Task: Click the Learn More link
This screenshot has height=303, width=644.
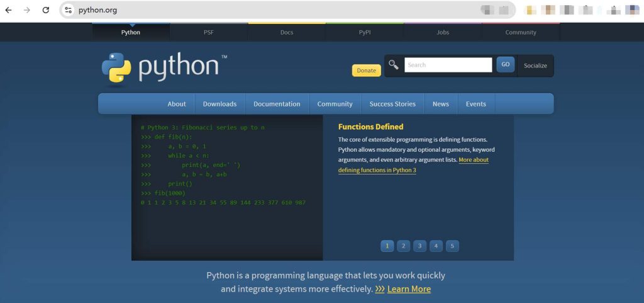Action: 409,289
